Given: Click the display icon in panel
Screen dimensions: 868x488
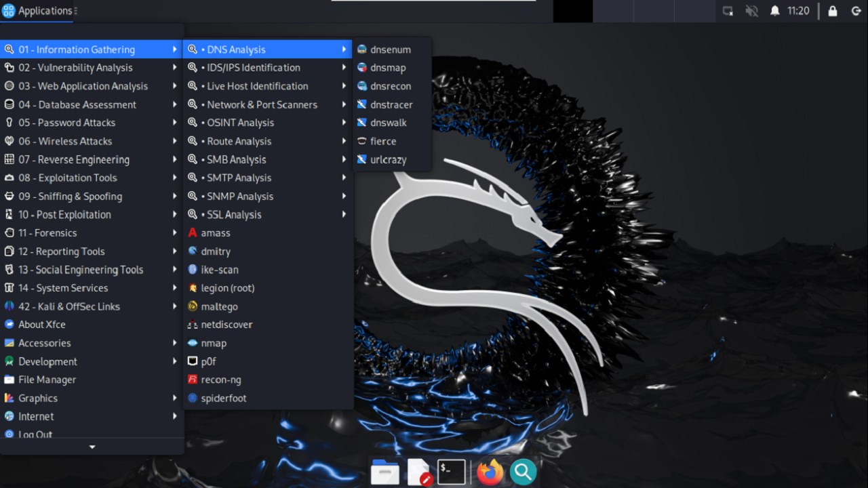Looking at the screenshot, I should 728,11.
